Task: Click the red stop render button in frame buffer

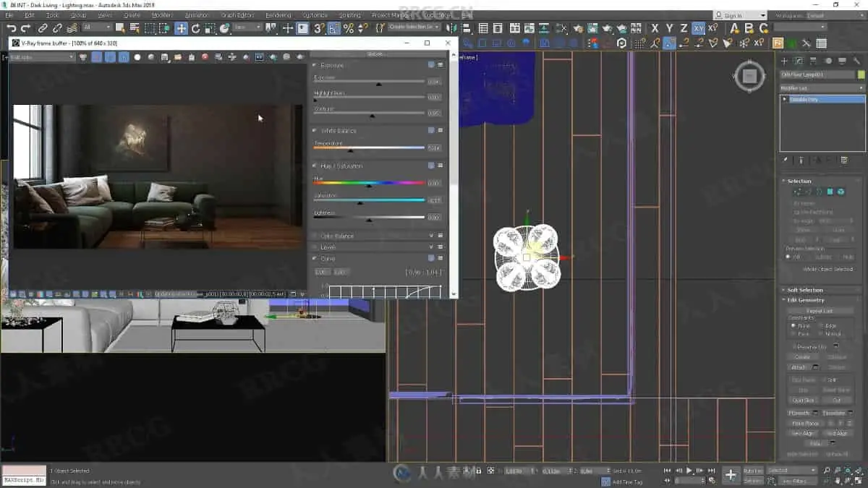Action: 205,57
